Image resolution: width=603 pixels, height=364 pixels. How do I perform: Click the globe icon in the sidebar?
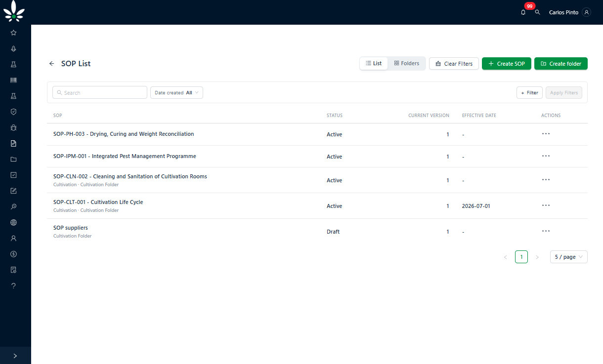coord(13,222)
